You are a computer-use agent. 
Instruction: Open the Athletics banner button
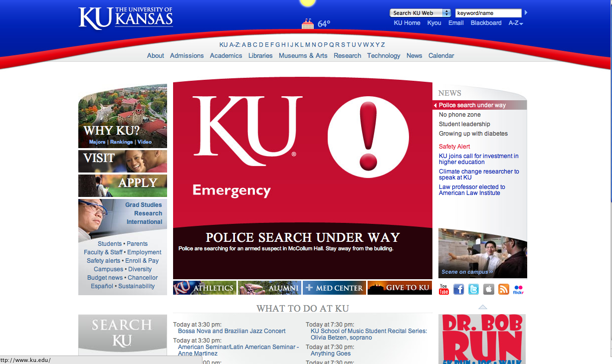(204, 288)
